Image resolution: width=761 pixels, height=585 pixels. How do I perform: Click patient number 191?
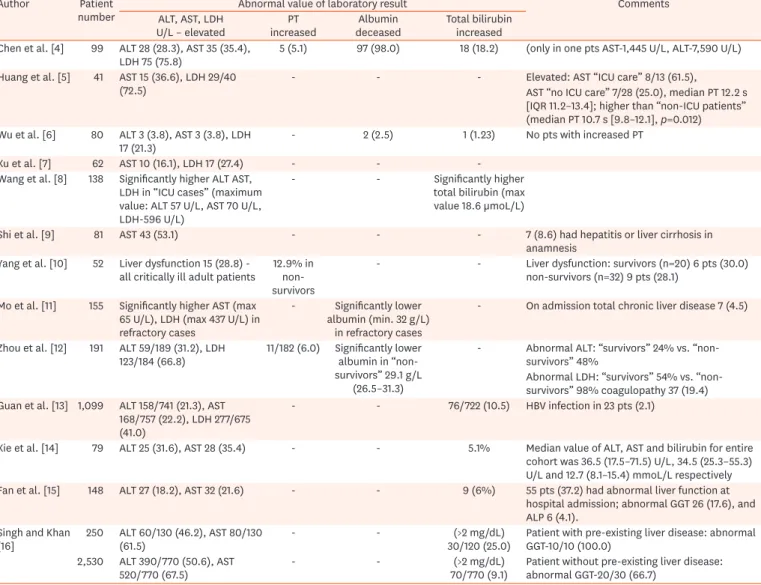96,348
